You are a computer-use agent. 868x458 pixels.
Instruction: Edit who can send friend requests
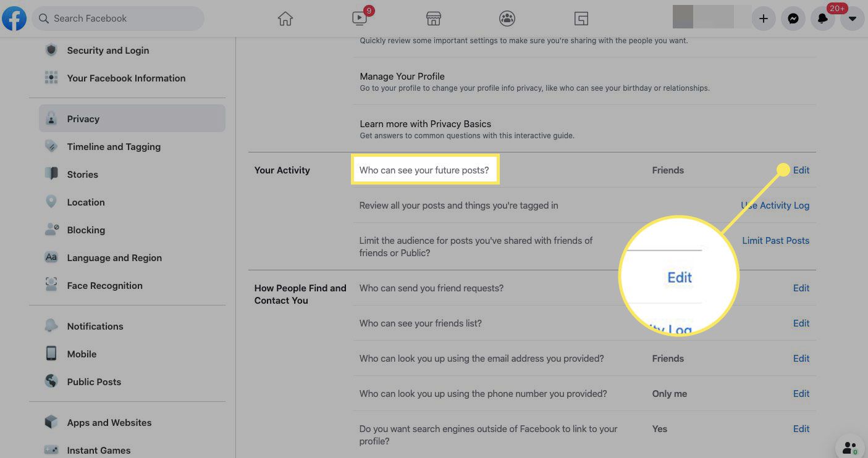click(x=801, y=288)
